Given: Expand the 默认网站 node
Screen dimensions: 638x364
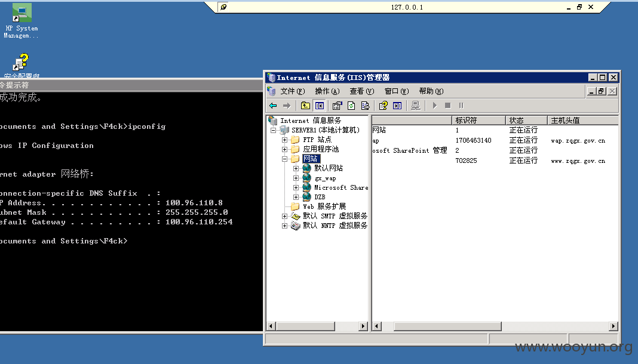Looking at the screenshot, I should [296, 168].
